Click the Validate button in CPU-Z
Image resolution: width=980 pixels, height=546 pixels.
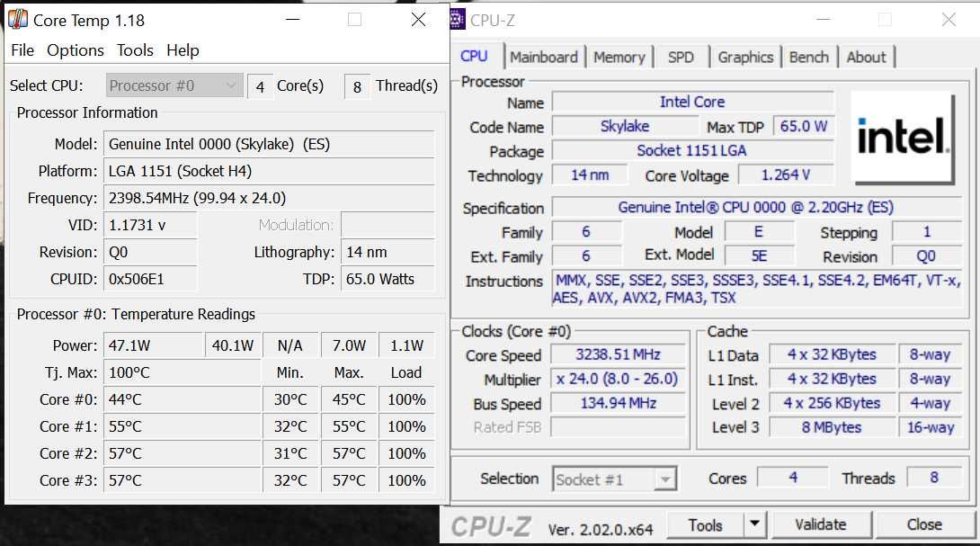pos(821,524)
